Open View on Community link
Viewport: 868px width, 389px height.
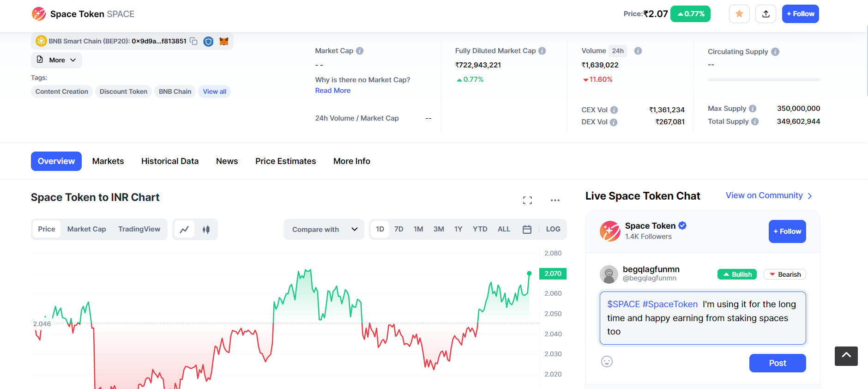pos(769,195)
